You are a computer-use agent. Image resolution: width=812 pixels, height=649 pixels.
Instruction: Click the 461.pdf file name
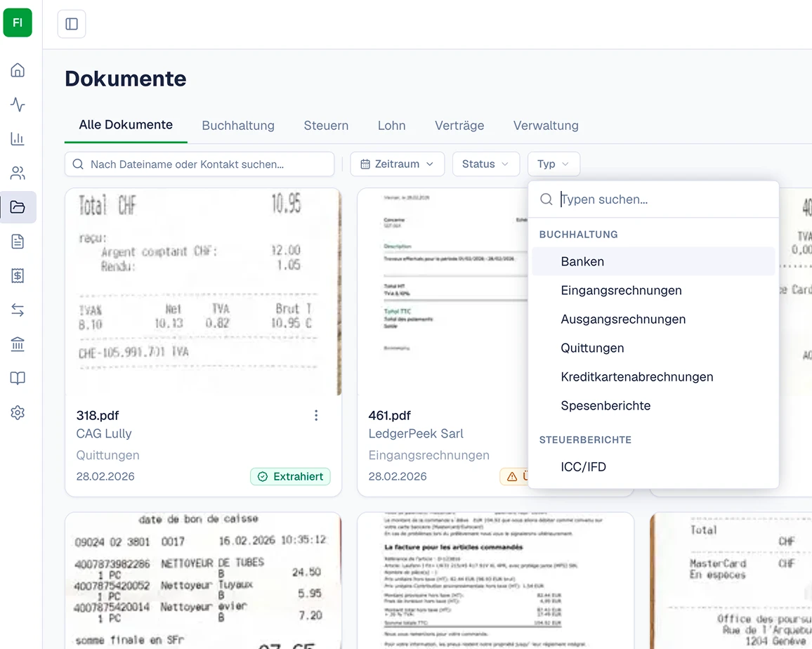click(x=389, y=415)
